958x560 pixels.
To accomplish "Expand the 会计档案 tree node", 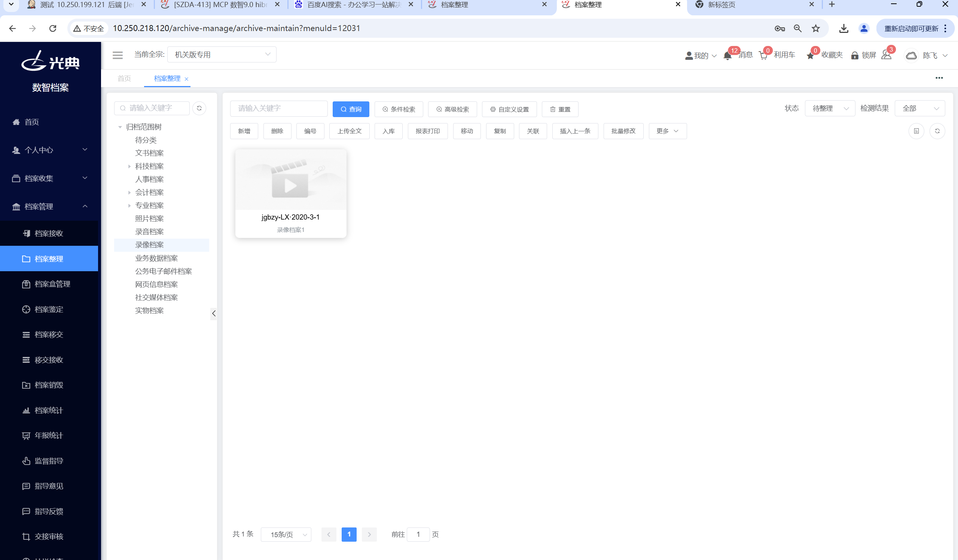I will pos(129,193).
